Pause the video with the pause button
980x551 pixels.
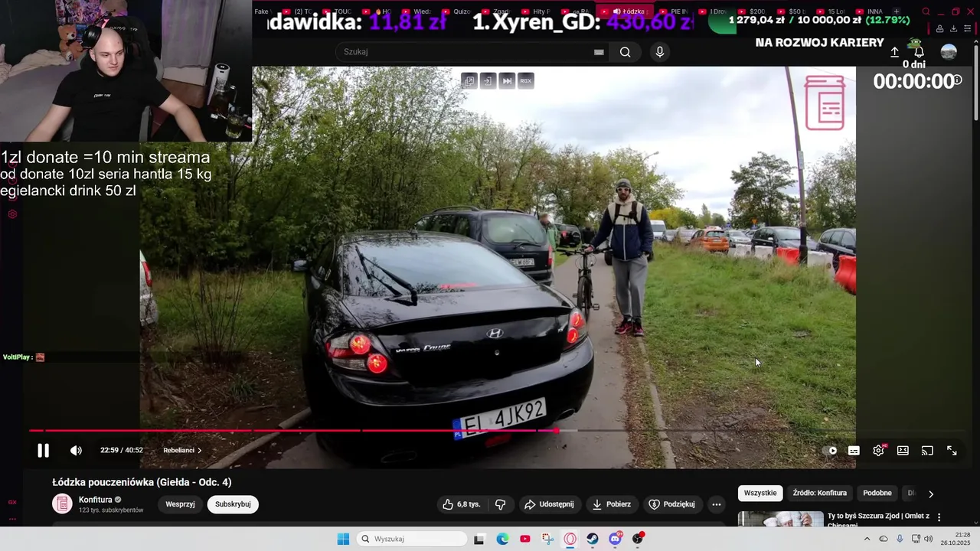44,451
